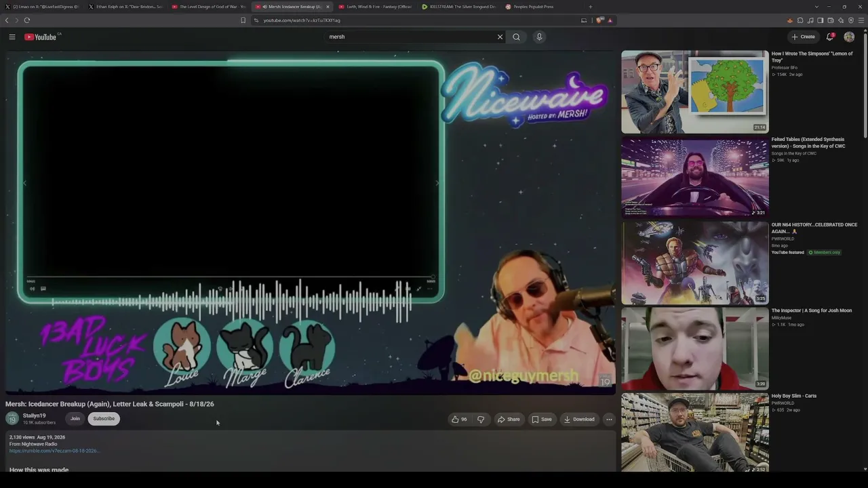Join the Stallyn19 channel membership
868x488 pixels.
click(x=75, y=419)
